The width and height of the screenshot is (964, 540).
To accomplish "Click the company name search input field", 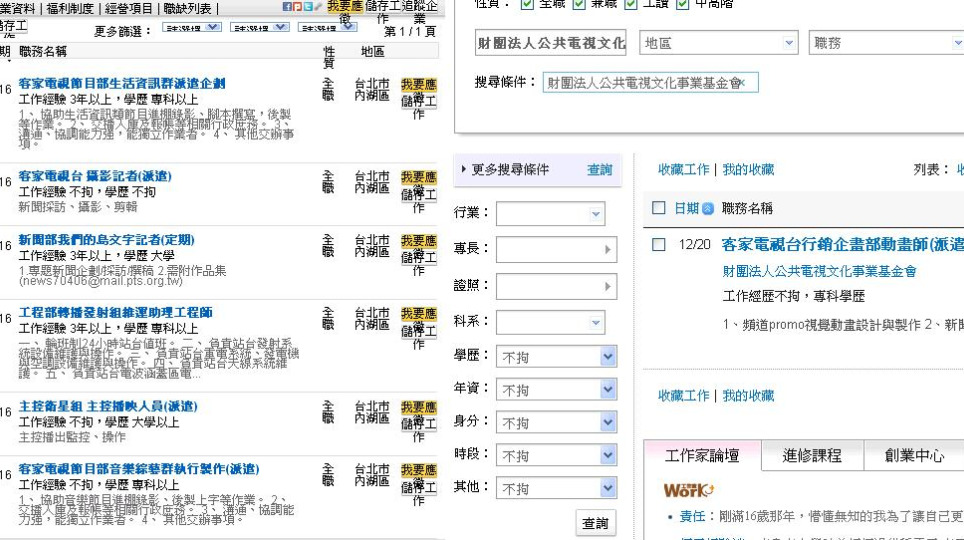I will pyautogui.click(x=551, y=43).
